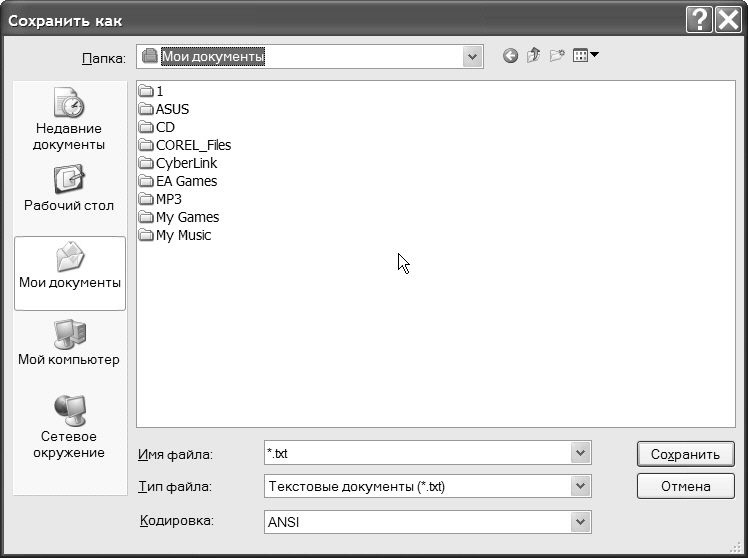Go back using the Back arrow icon
The height and width of the screenshot is (558, 748).
pos(510,56)
